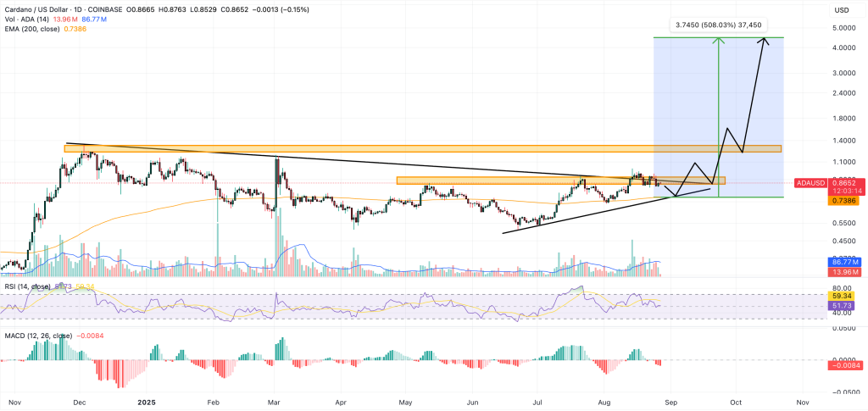
Task: Click the MACD (12, 26, close) legend
Action: 38,335
